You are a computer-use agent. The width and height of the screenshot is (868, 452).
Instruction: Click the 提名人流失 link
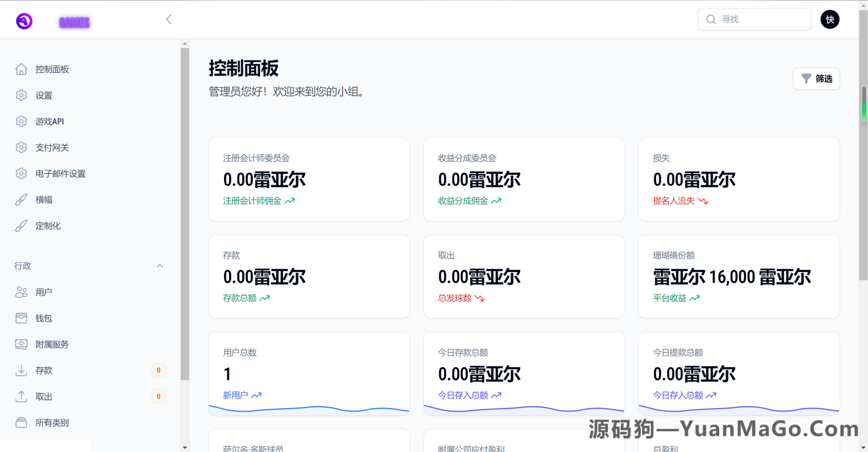click(x=674, y=201)
